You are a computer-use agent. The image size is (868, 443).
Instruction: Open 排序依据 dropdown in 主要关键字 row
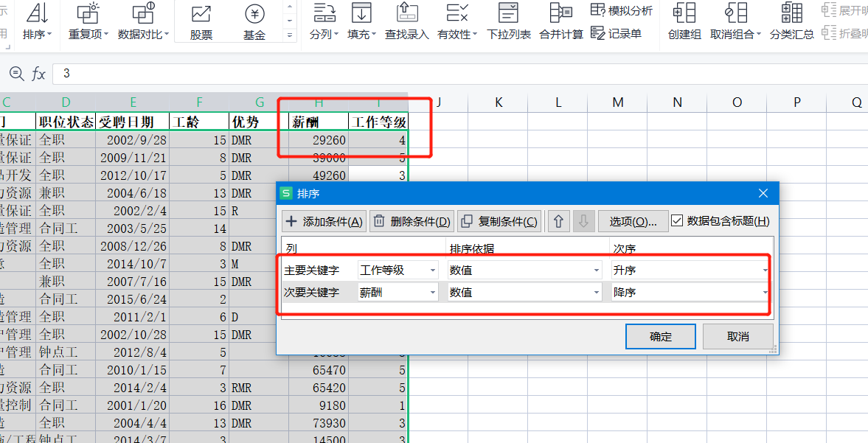(x=525, y=271)
